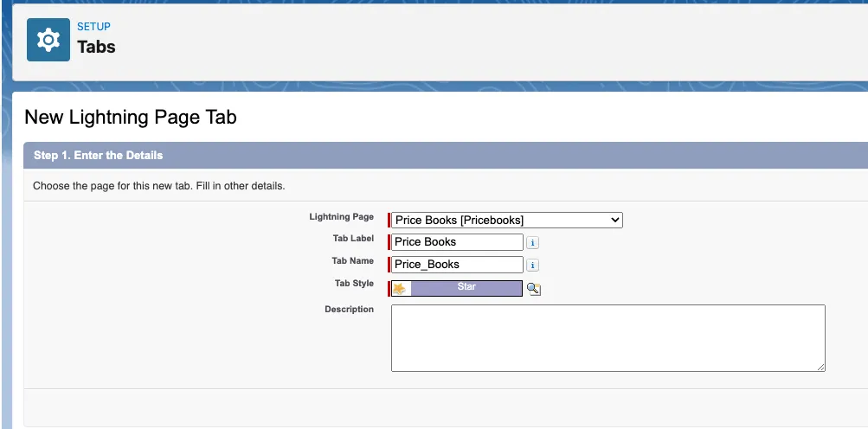Click inside the Description text area
The width and height of the screenshot is (868, 429).
pyautogui.click(x=608, y=337)
